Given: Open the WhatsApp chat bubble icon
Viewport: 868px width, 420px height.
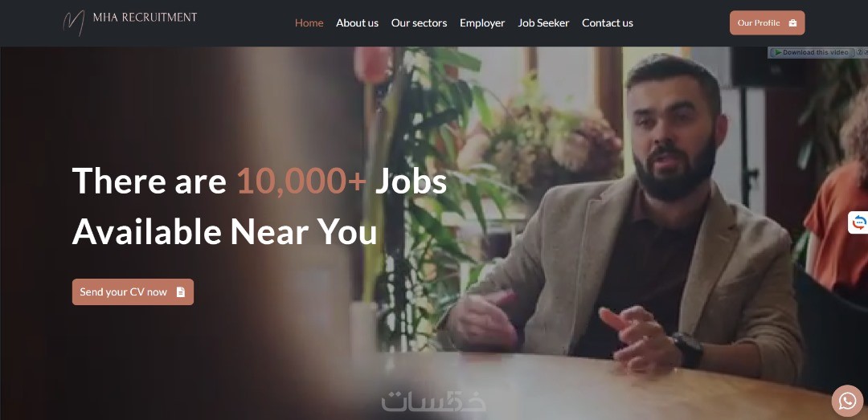Looking at the screenshot, I should 847,401.
